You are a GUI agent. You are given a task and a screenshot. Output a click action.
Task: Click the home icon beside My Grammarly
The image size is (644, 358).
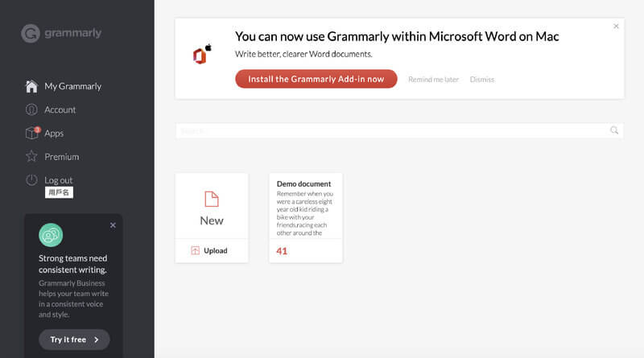tap(31, 86)
